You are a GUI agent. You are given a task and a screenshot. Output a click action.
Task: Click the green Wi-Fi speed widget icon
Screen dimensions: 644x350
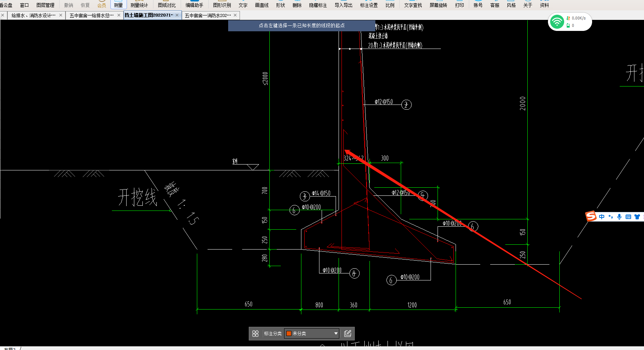click(x=557, y=22)
